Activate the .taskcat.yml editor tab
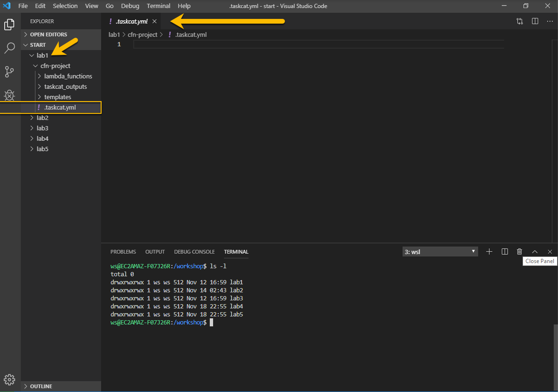 (x=131, y=21)
